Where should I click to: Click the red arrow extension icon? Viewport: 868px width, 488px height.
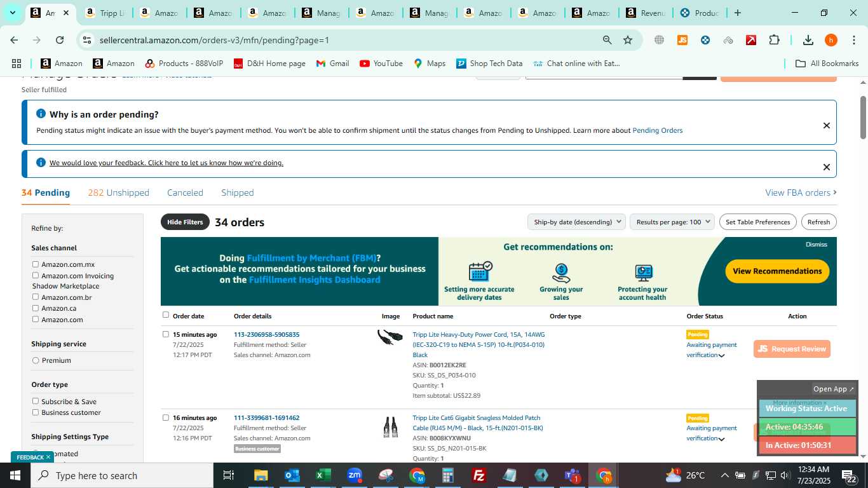pos(751,40)
